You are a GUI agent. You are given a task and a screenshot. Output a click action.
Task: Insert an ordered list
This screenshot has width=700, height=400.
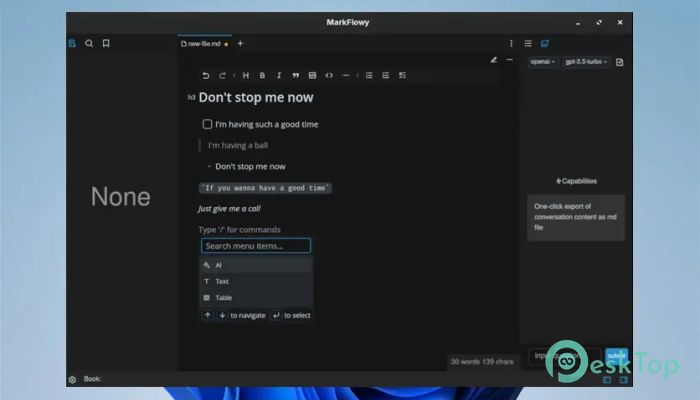pyautogui.click(x=386, y=75)
